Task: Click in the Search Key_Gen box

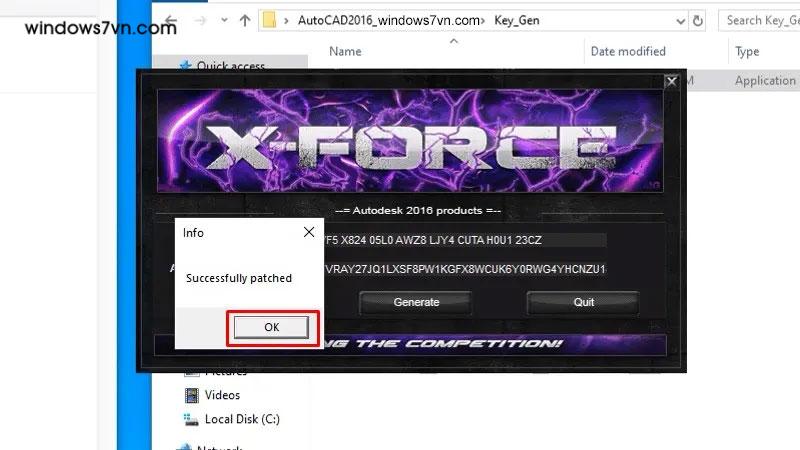Action: (759, 20)
